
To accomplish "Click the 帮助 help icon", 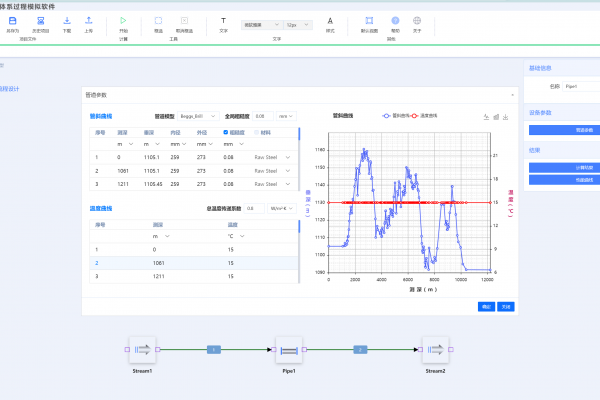I will click(395, 21).
